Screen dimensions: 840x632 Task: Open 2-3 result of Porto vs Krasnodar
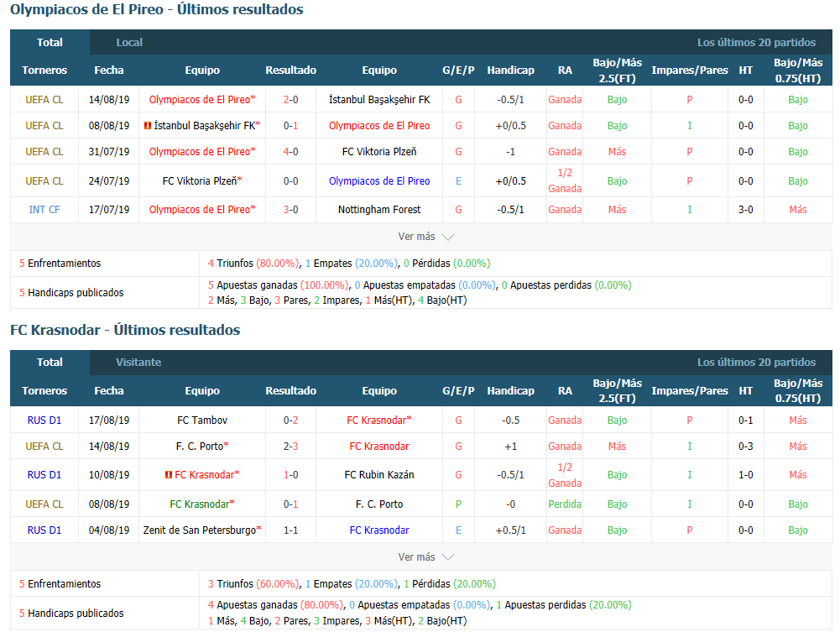(291, 447)
